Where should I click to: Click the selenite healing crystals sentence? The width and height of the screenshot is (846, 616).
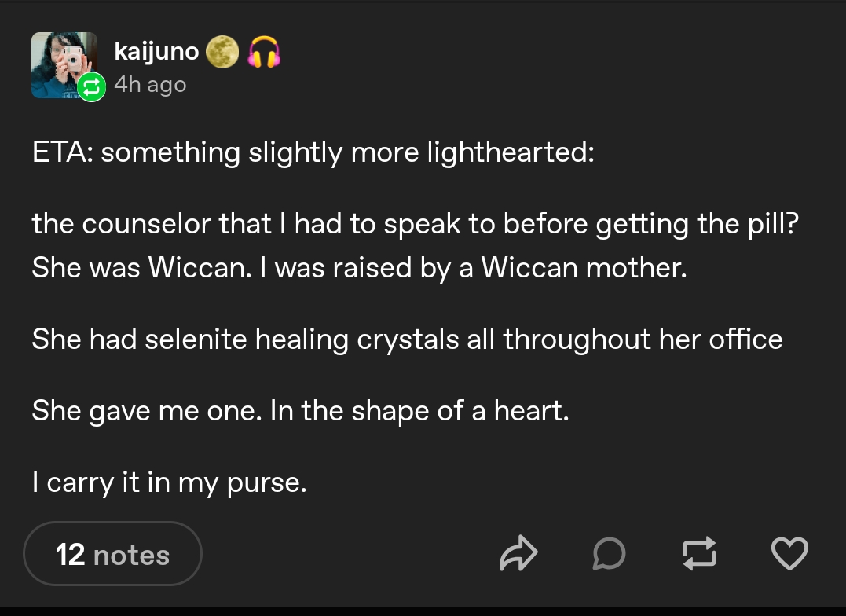tap(407, 339)
